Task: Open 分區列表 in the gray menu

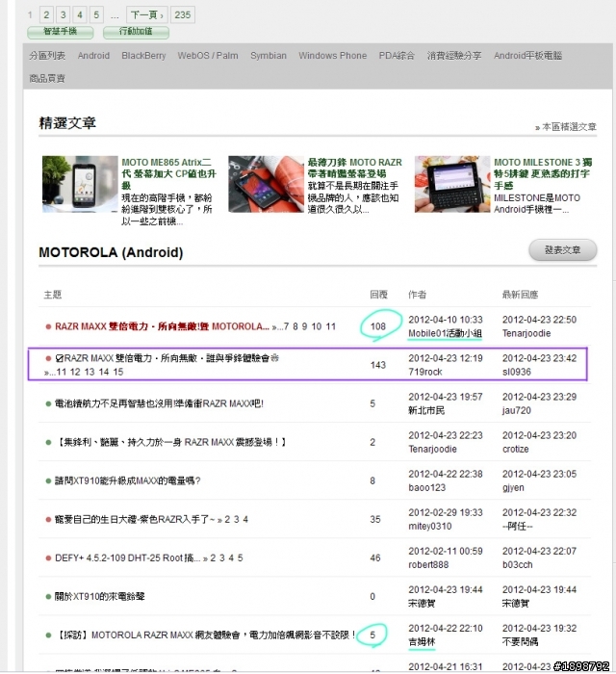Action: click(47, 56)
